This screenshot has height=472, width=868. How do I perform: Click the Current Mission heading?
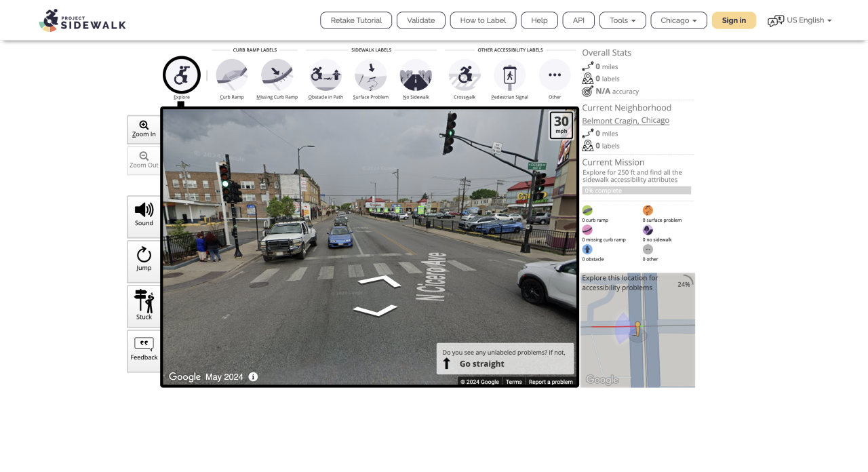[x=612, y=162]
